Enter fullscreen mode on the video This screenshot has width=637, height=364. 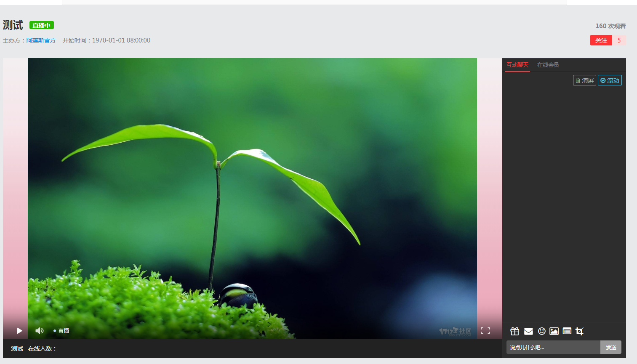[x=485, y=331]
